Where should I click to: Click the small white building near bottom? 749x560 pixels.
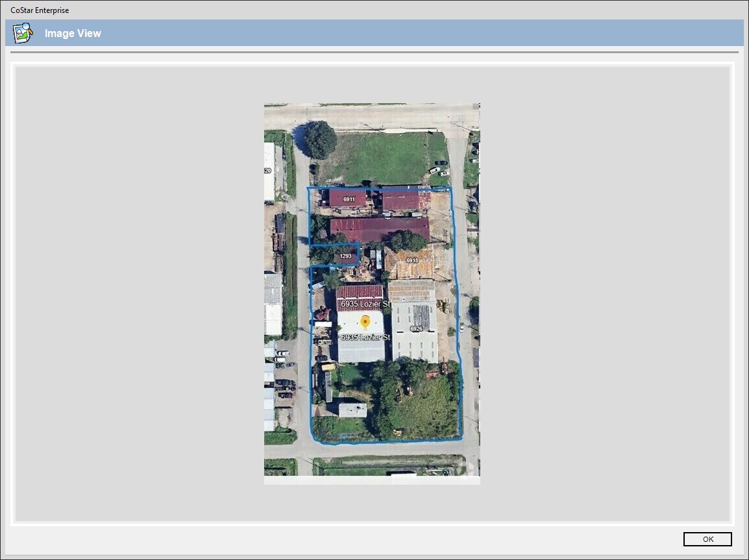coord(352,410)
